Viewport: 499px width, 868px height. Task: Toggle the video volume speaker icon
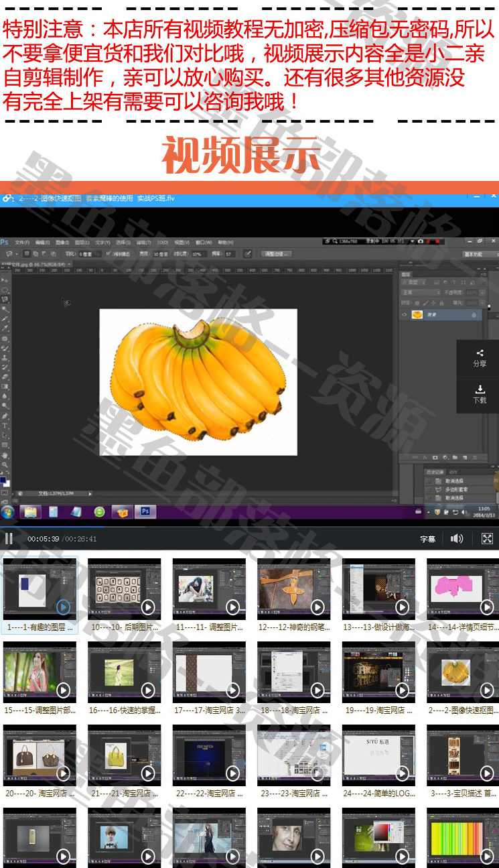tap(457, 538)
